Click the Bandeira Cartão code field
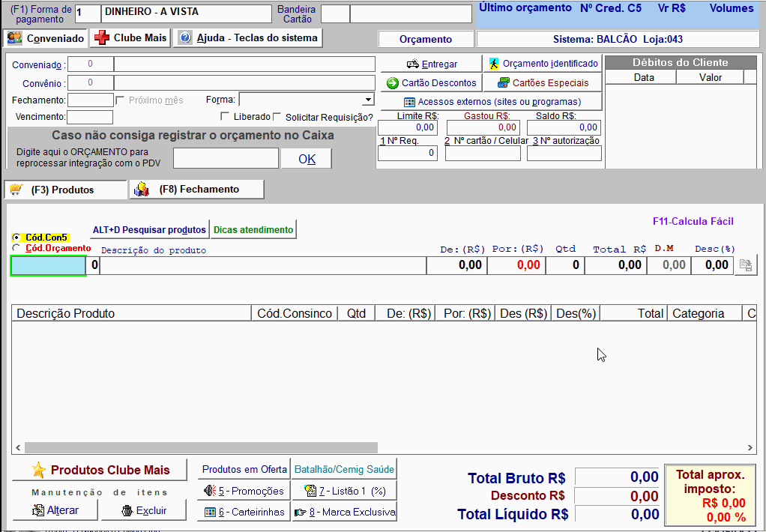Screen dimensions: 766x532 pos(335,13)
